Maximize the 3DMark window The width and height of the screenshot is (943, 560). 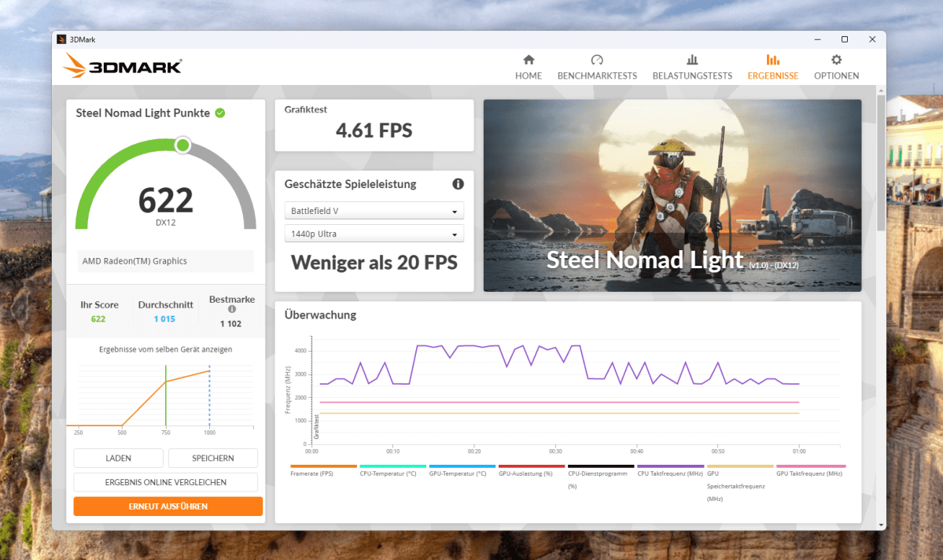coord(845,39)
